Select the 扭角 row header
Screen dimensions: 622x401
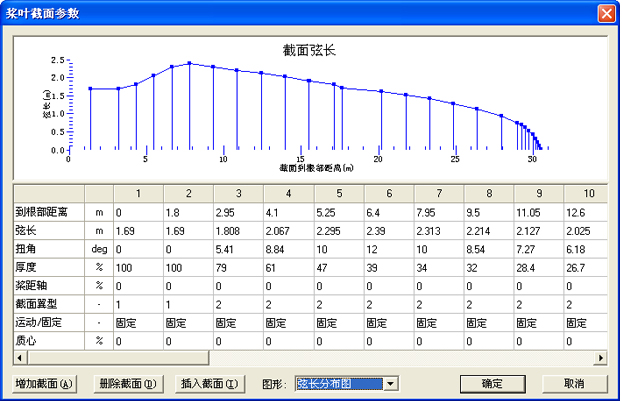(x=48, y=247)
